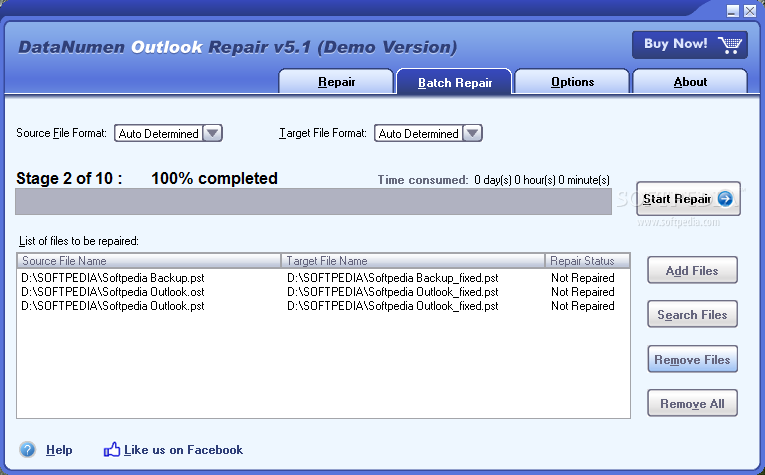The width and height of the screenshot is (765, 475).
Task: Click the Search Files button
Action: [x=692, y=315]
